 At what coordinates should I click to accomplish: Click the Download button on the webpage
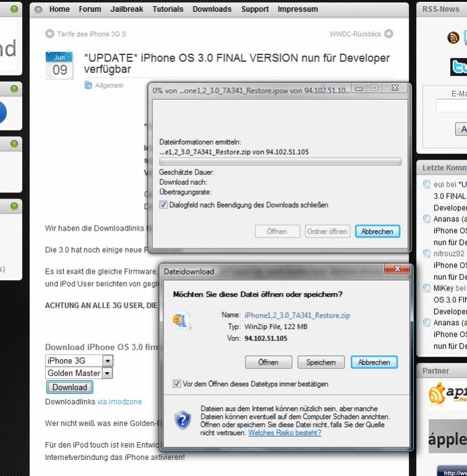69,387
